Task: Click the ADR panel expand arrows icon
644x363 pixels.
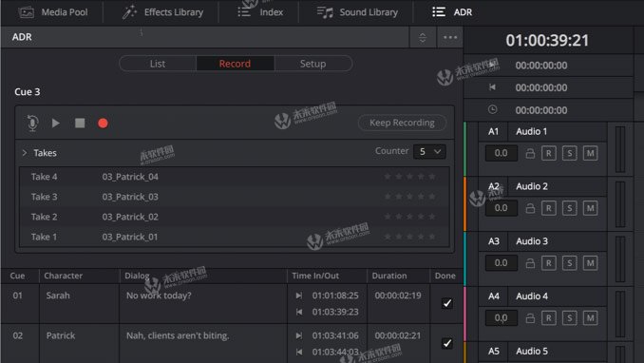Action: [x=423, y=38]
